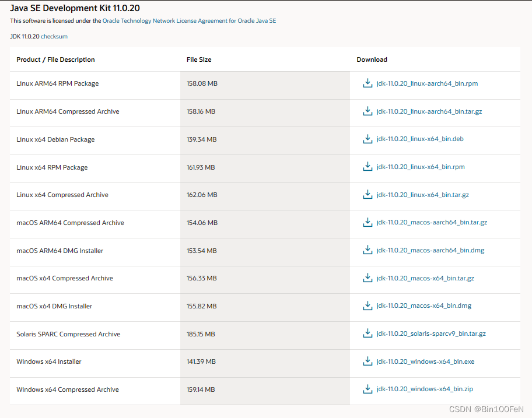Download jdk-11.0.20_macos-x64_bin.tar.gz
This screenshot has height=418, width=532.
pos(425,278)
